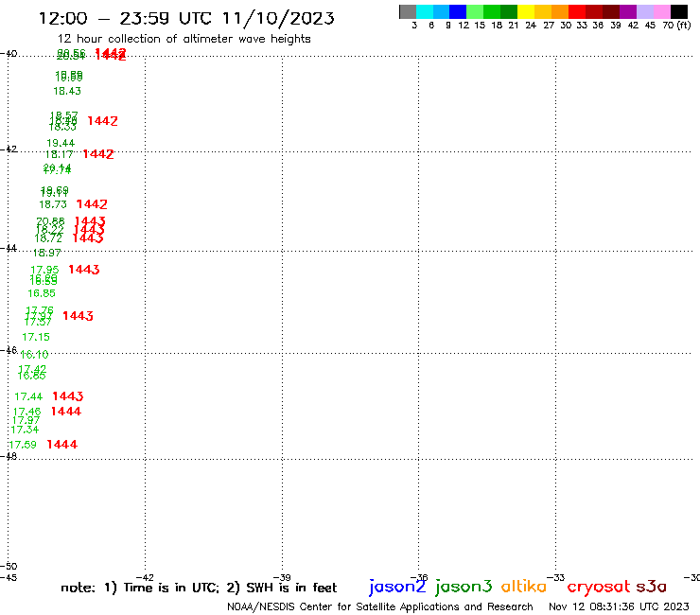This screenshot has height=615, width=700.
Task: Click the wave height value 17.44
Action: coord(28,396)
